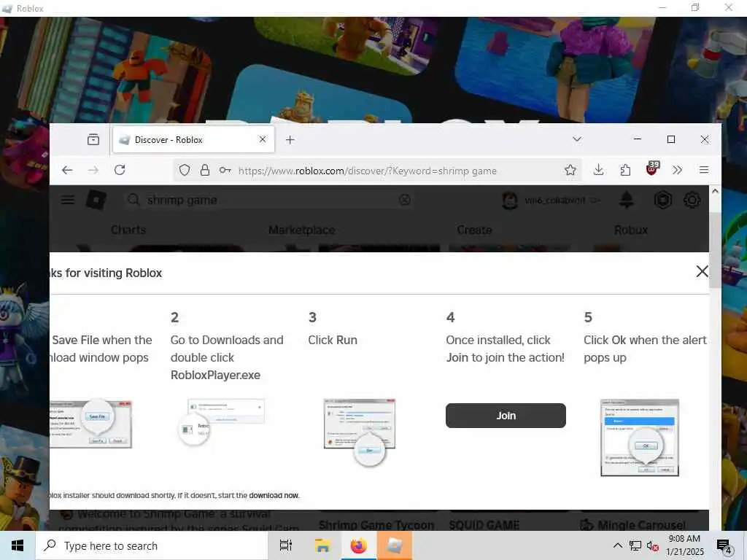Switch to Firefox on the taskbar
747x560 pixels.
[x=359, y=545]
